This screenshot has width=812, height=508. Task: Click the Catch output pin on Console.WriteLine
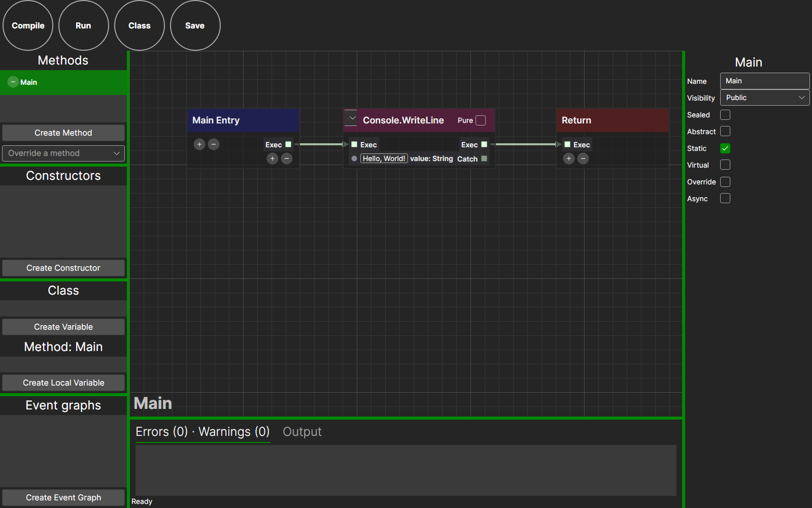[484, 158]
